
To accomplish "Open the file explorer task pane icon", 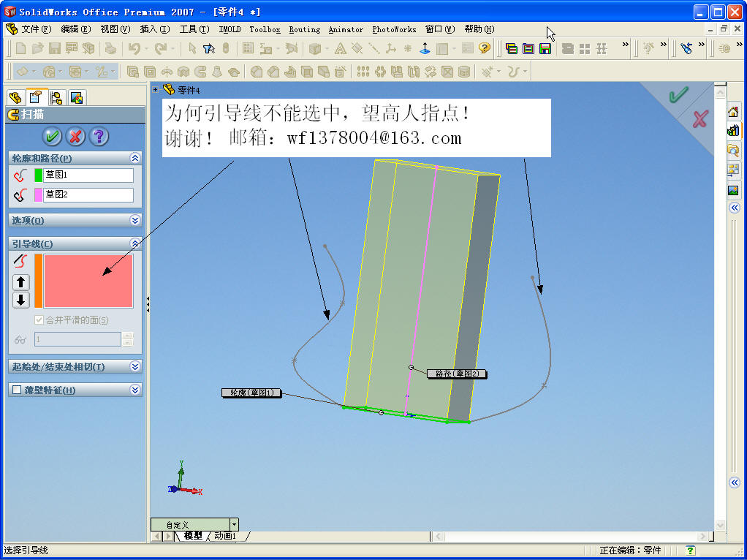I will (x=734, y=151).
